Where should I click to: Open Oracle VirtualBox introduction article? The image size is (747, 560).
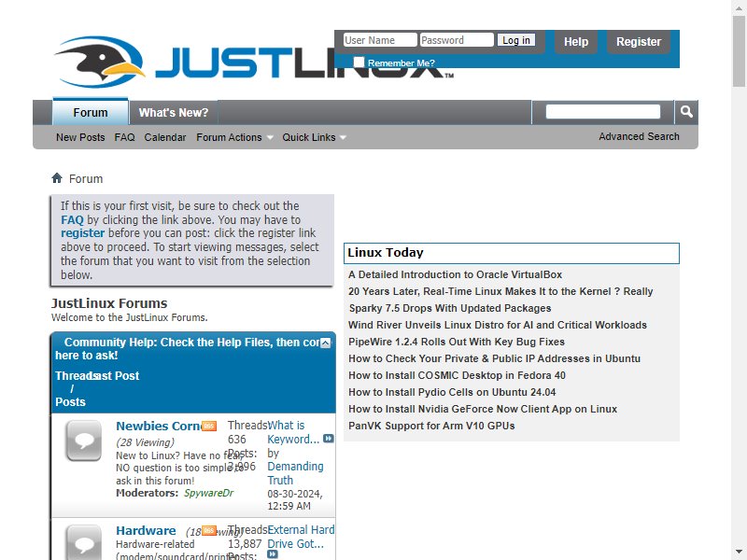[455, 274]
